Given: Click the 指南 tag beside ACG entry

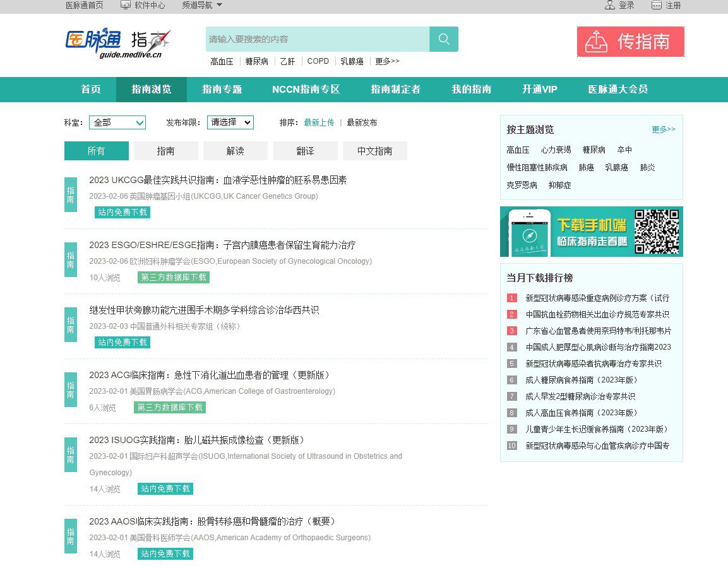Looking at the screenshot, I should click(x=71, y=390).
